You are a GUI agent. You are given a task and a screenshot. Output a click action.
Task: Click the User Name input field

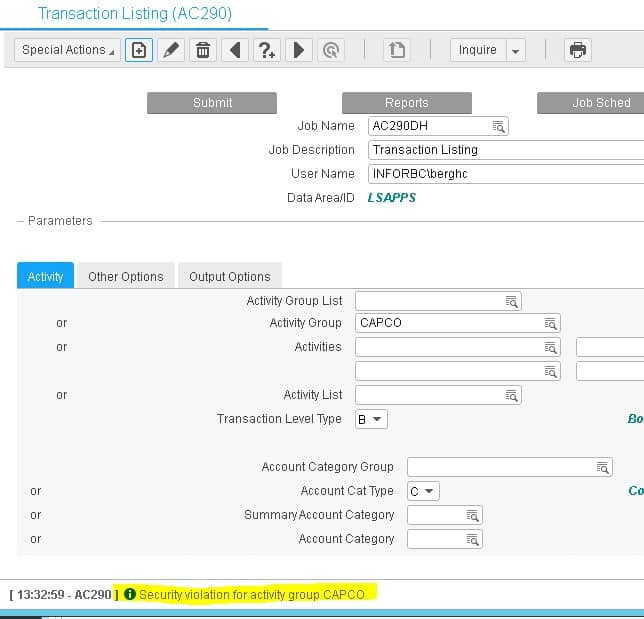click(x=506, y=174)
